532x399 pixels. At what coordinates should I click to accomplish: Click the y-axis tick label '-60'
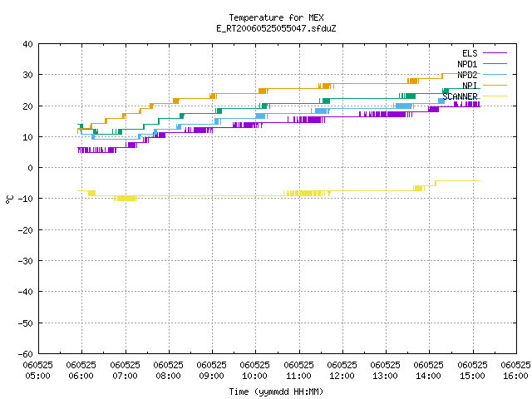point(26,354)
